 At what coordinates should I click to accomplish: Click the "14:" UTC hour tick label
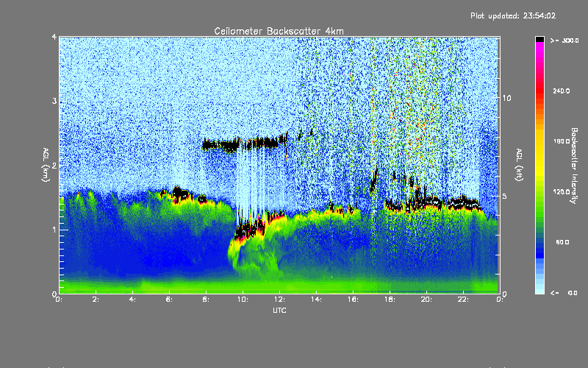(316, 300)
